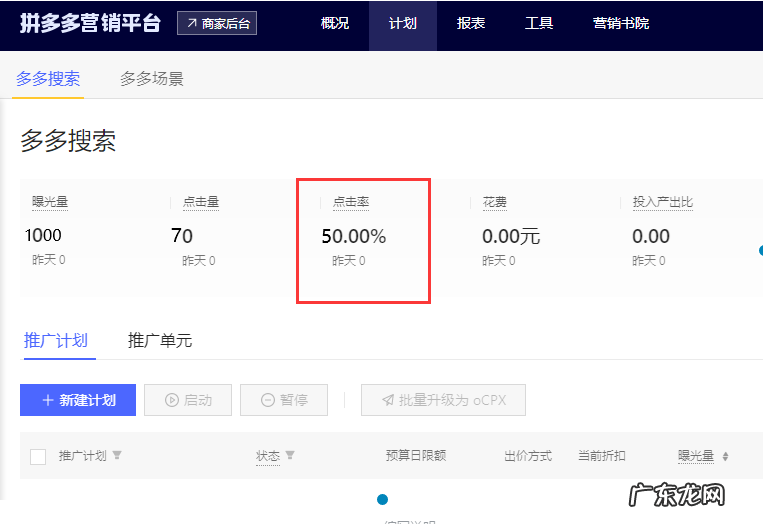Click the 曝光量 metric label
Viewport: 763px width, 524px height.
click(x=50, y=201)
